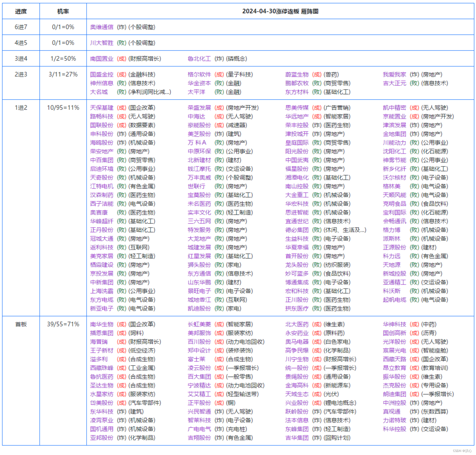Click 拱东医疗 stock name
Viewport: 476px width, 455px height.
click(x=297, y=308)
